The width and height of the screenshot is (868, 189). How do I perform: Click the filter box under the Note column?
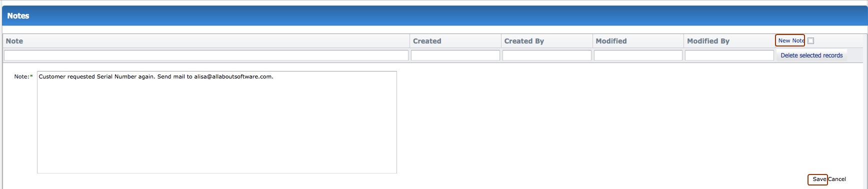point(206,55)
